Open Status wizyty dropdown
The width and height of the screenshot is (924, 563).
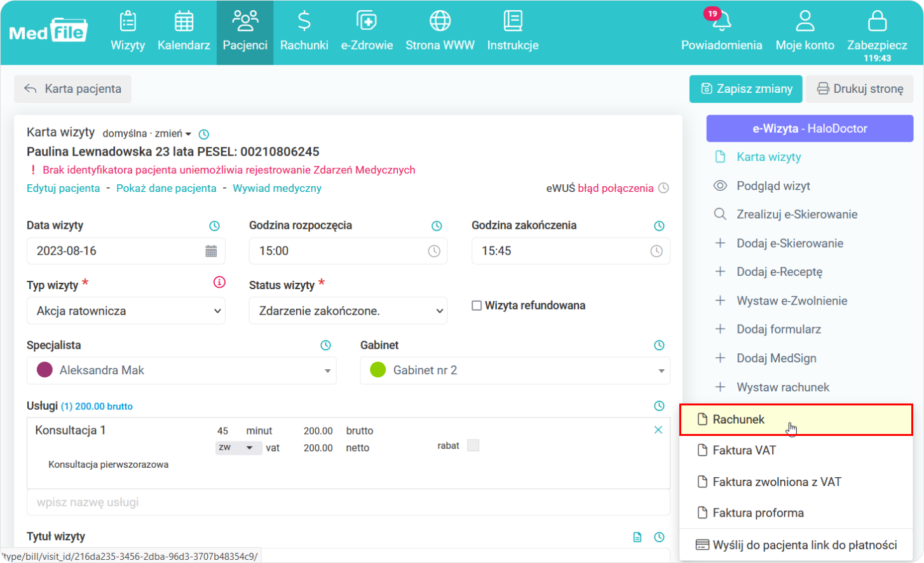[348, 311]
